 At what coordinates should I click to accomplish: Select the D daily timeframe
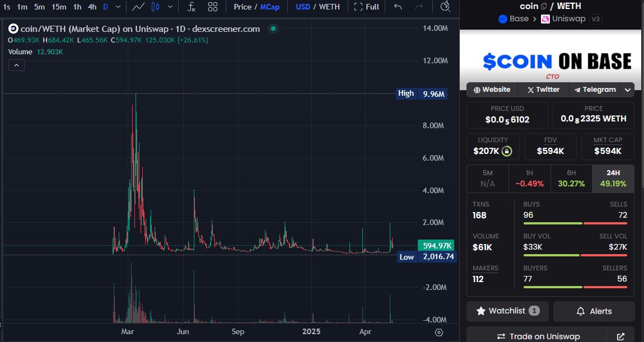pos(105,7)
